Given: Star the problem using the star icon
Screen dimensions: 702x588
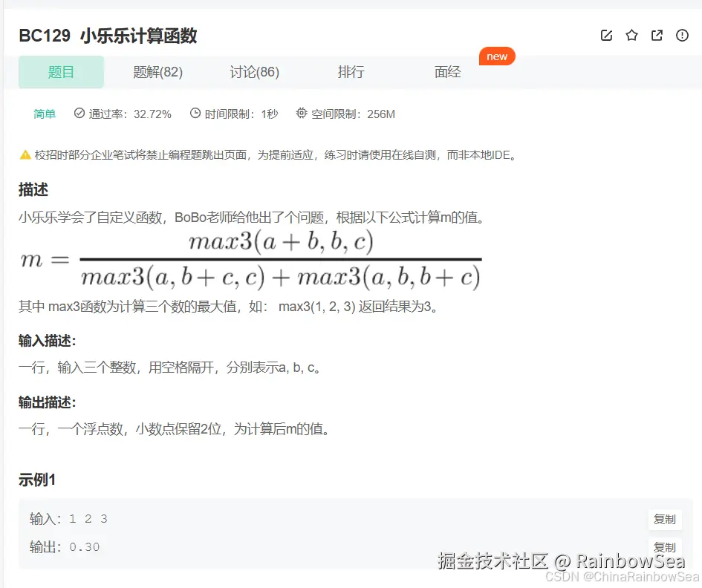Looking at the screenshot, I should coord(631,35).
